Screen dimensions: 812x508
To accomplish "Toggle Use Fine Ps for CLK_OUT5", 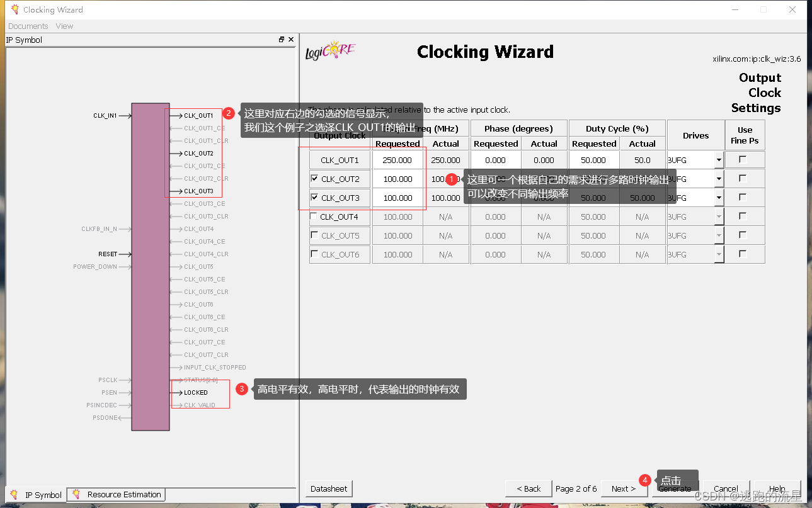I will tap(743, 235).
